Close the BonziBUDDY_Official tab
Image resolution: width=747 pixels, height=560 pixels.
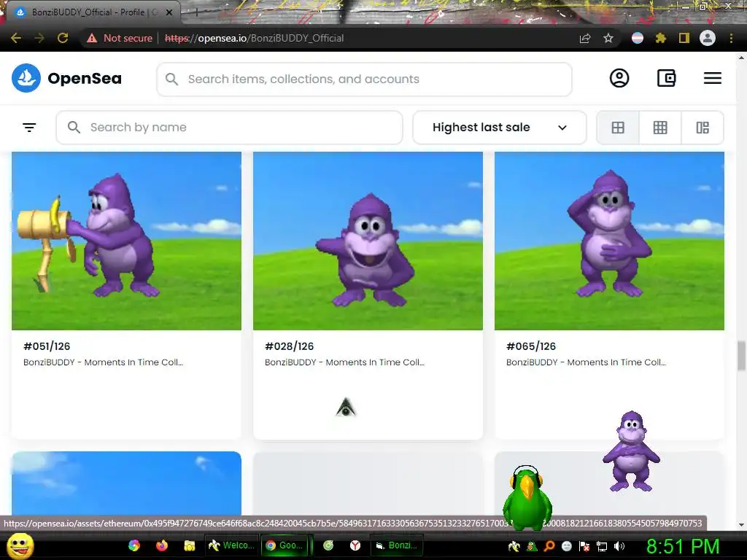point(169,12)
